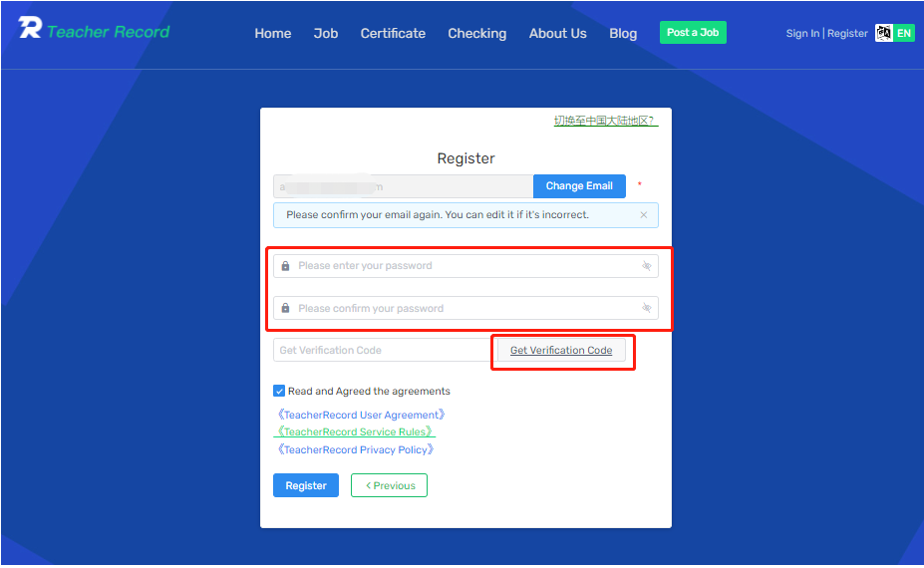Switch language with the EN icon
The width and height of the screenshot is (924, 568).
point(894,33)
